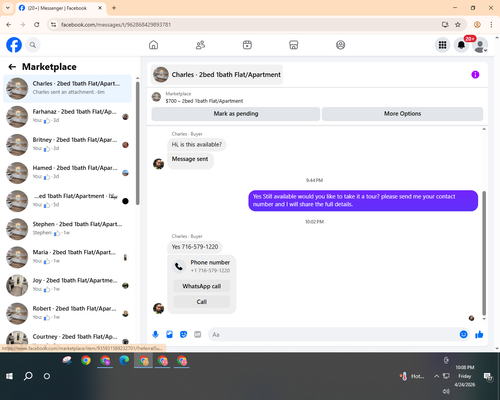The image size is (500, 400).
Task: Click Charles buyer avatar beside Message sent
Action: pos(158,164)
